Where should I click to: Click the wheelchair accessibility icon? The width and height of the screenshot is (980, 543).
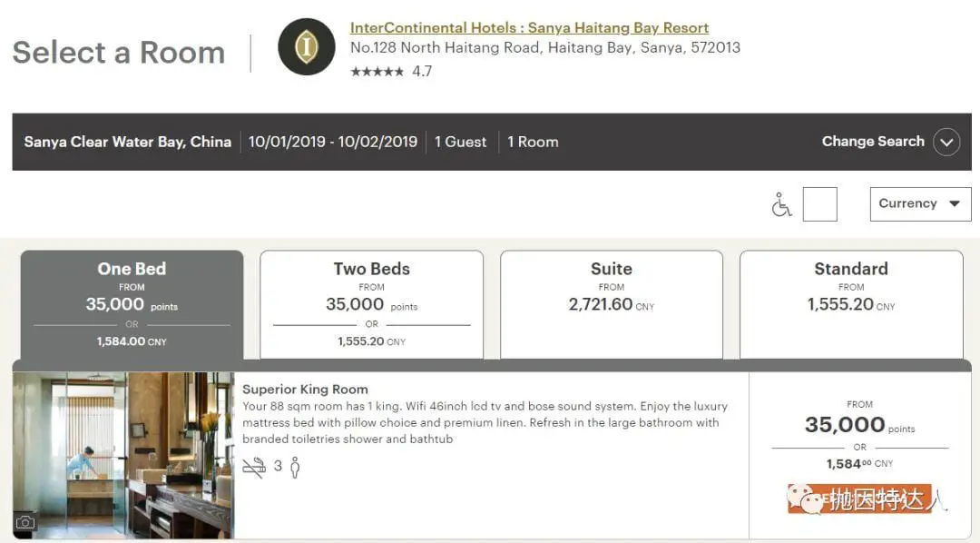(781, 205)
